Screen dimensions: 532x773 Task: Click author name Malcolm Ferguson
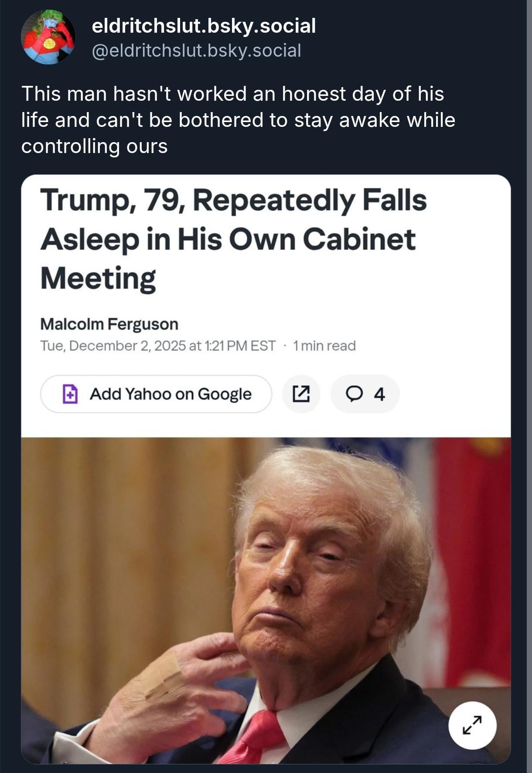pos(109,324)
